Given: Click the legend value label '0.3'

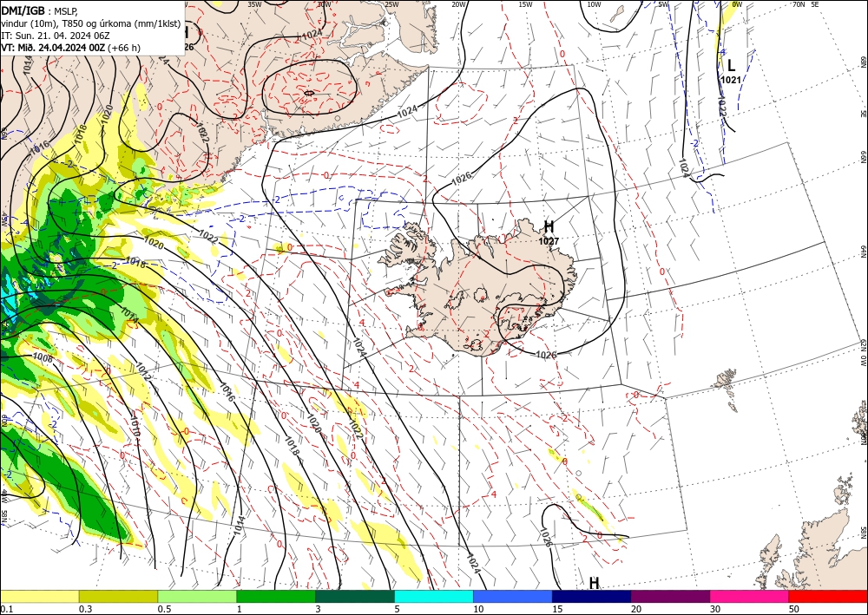Looking at the screenshot, I should (86, 609).
